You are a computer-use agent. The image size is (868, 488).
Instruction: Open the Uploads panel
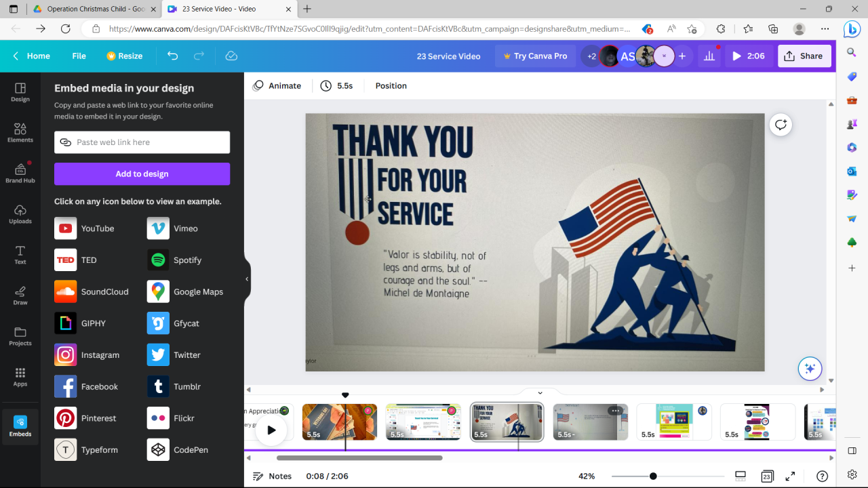pyautogui.click(x=20, y=214)
